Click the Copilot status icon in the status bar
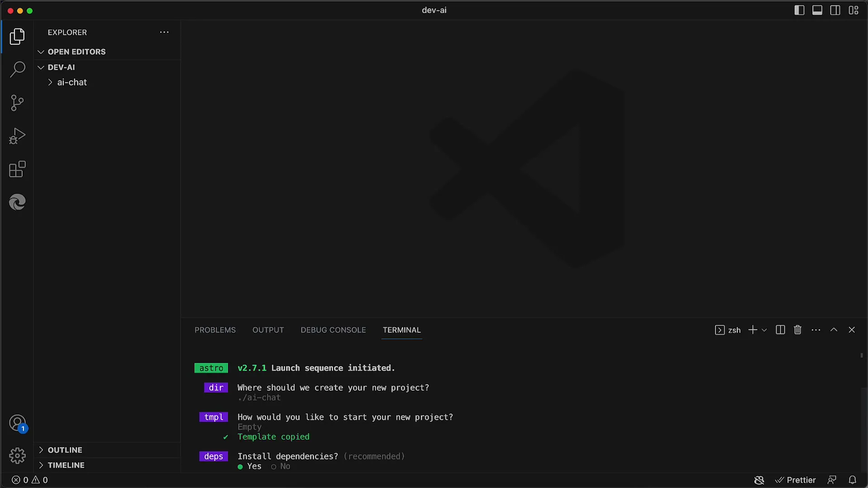868x488 pixels. (759, 480)
